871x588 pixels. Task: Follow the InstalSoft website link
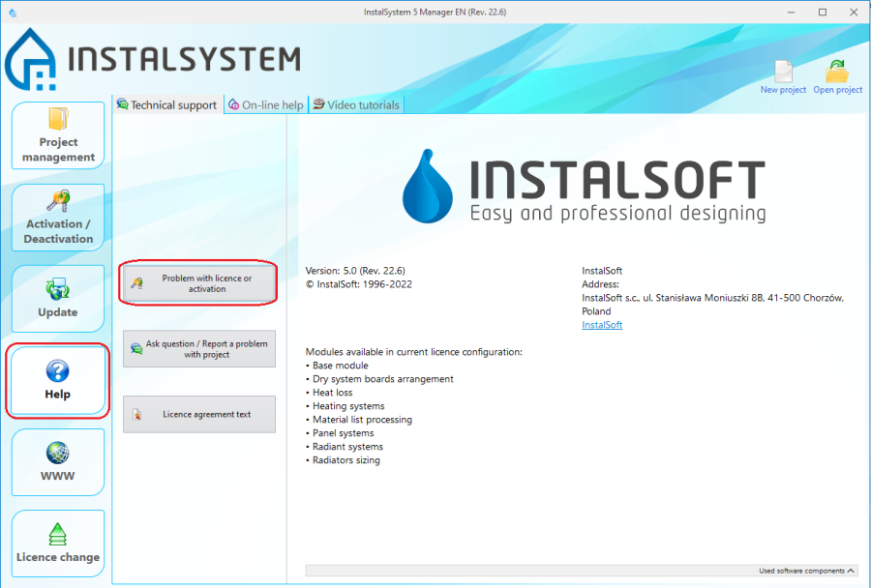(x=602, y=325)
